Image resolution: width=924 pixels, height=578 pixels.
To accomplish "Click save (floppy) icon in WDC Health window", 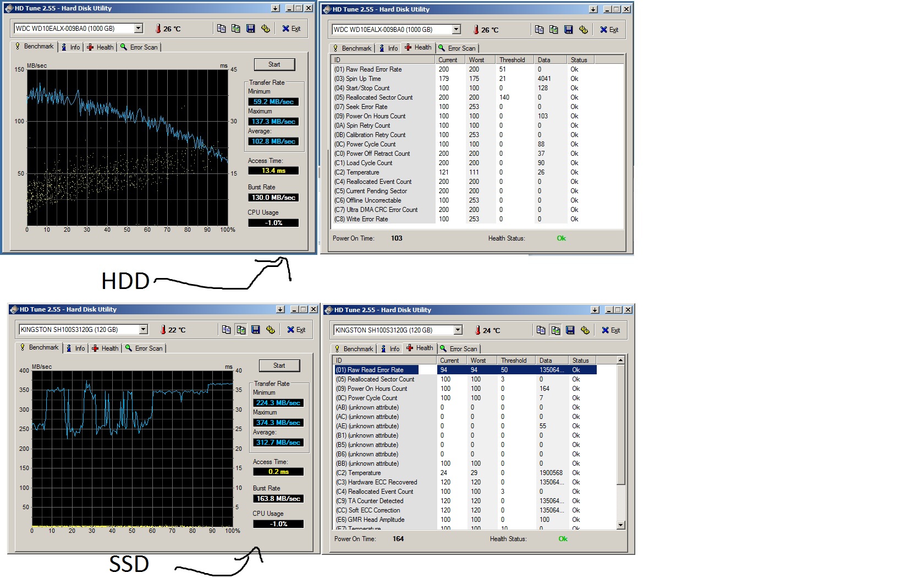I will pyautogui.click(x=569, y=30).
